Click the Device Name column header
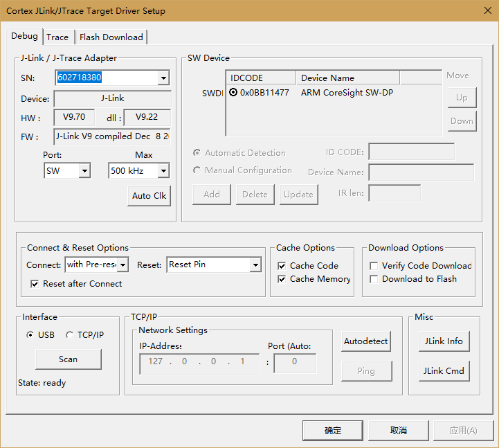499x448 pixels. pyautogui.click(x=348, y=78)
